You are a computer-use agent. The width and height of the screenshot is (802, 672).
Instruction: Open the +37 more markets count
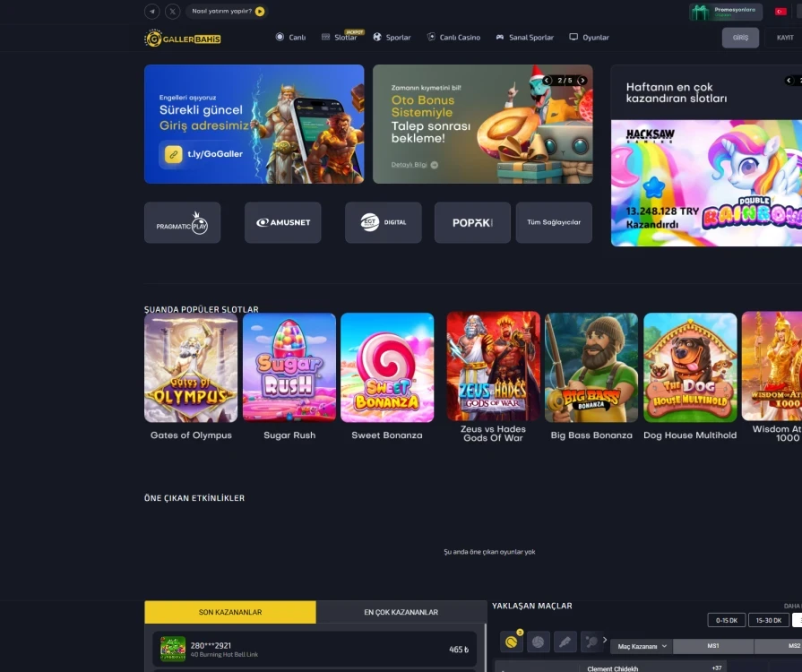pos(717,668)
